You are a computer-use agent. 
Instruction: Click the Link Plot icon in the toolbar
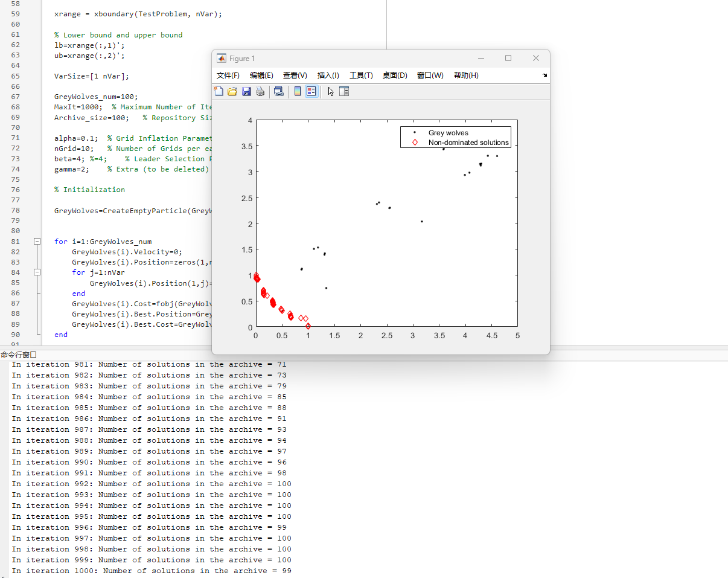278,91
